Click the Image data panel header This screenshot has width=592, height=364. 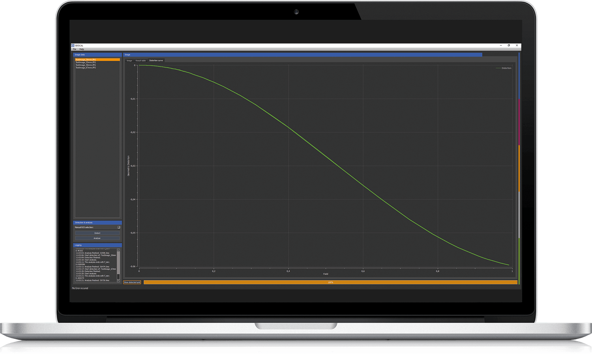pyautogui.click(x=97, y=55)
